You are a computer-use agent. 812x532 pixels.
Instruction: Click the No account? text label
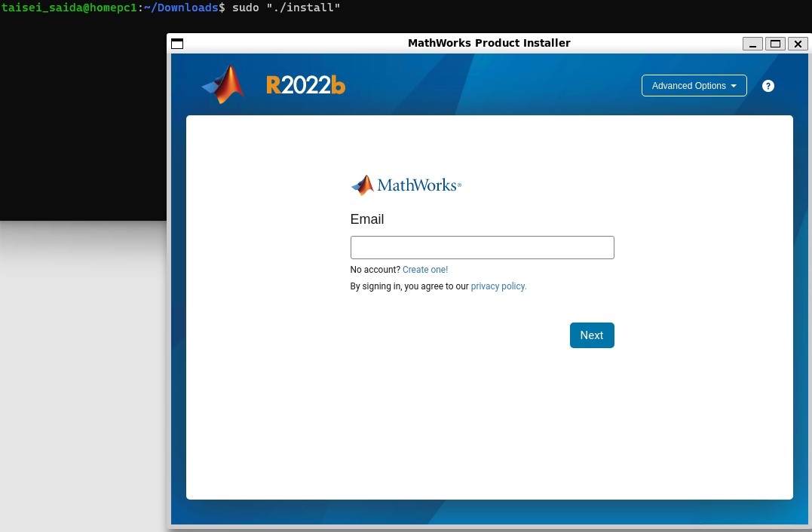point(375,270)
